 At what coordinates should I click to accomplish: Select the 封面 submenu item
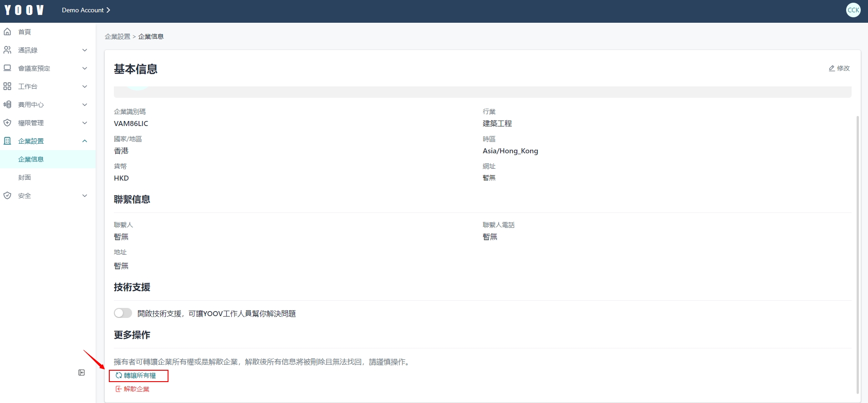click(x=25, y=177)
